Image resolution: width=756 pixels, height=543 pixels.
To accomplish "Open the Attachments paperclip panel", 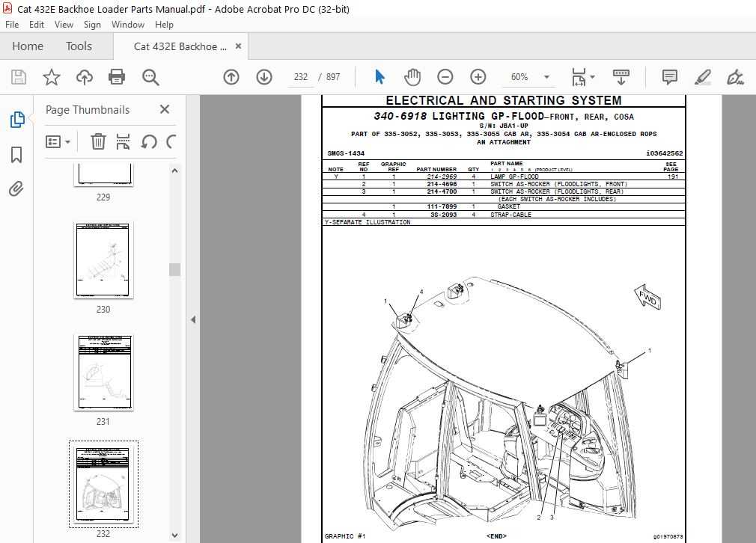I will coord(16,188).
